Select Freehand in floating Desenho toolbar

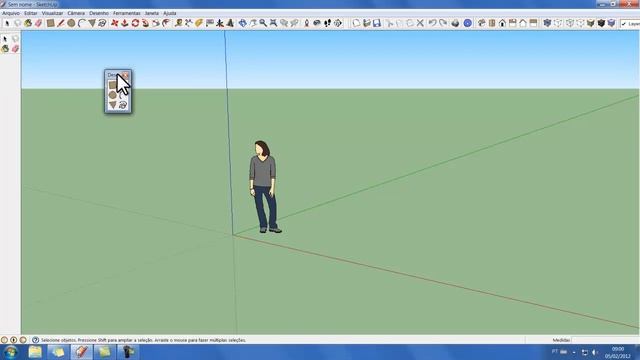pos(123,105)
